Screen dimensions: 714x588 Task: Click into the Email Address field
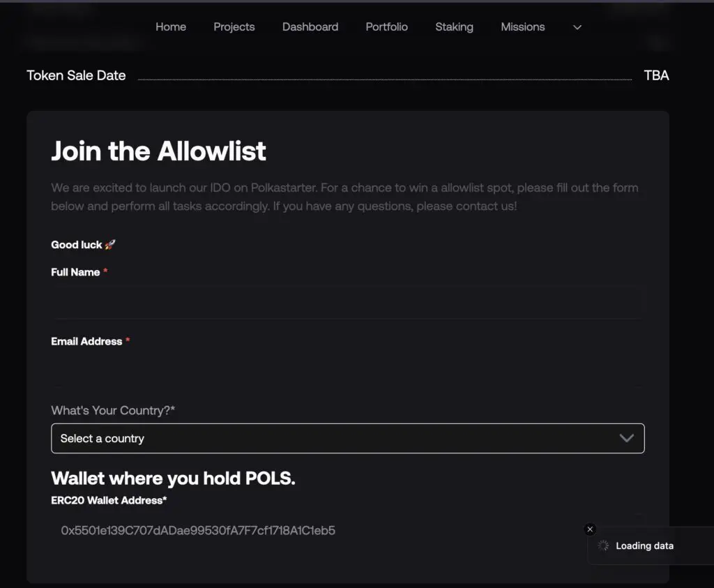pos(347,370)
